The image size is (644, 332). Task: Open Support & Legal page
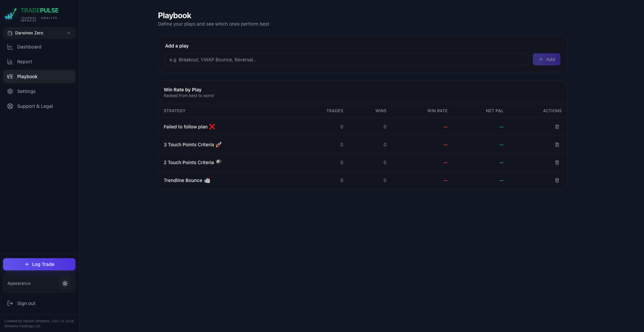(39, 106)
